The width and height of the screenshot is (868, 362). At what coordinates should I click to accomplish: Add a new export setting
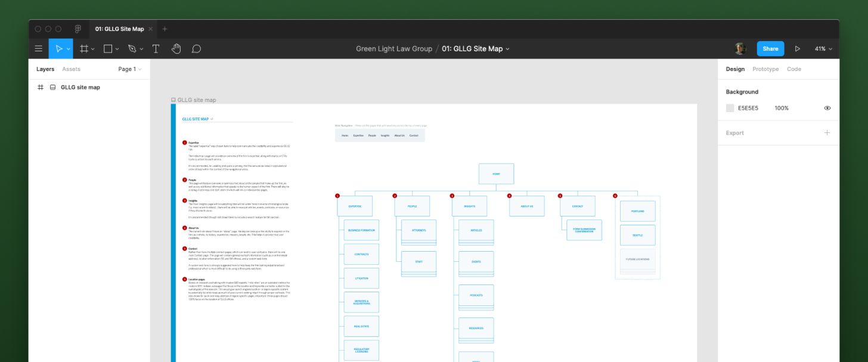click(x=827, y=133)
